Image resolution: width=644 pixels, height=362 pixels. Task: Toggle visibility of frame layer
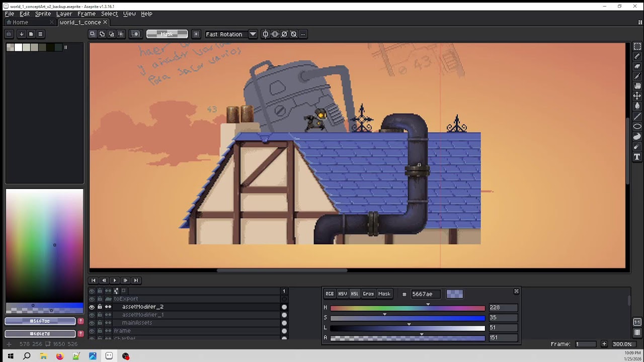pos(92,331)
